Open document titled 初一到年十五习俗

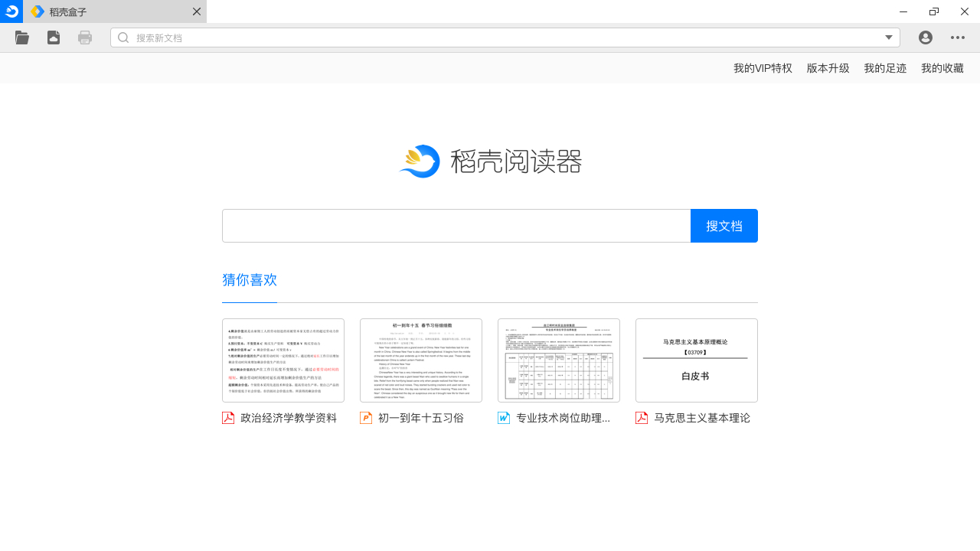click(x=421, y=418)
